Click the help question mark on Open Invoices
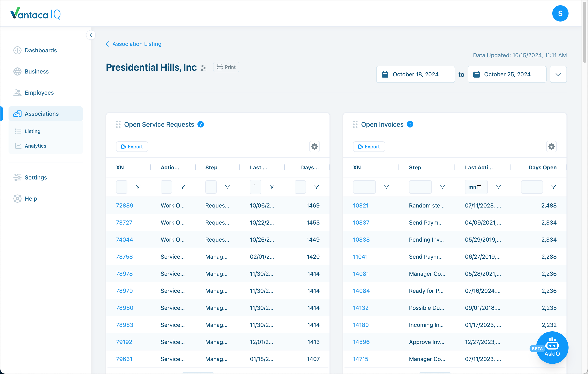This screenshot has width=588, height=374. click(410, 124)
